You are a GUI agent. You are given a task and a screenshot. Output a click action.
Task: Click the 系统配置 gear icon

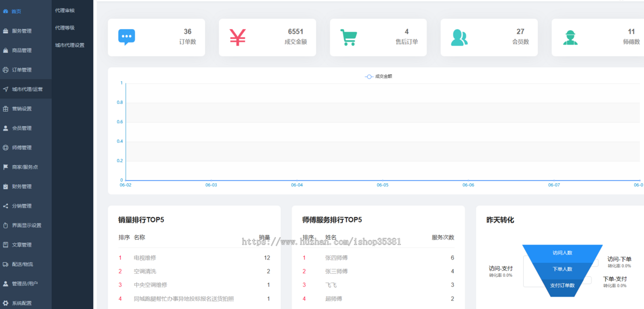(x=6, y=303)
